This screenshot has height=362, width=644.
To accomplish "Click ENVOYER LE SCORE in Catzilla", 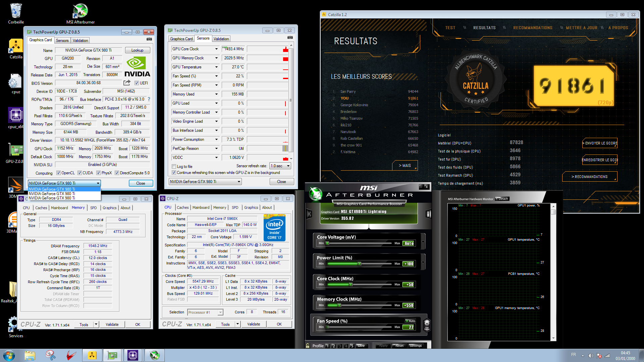I will tap(600, 143).
